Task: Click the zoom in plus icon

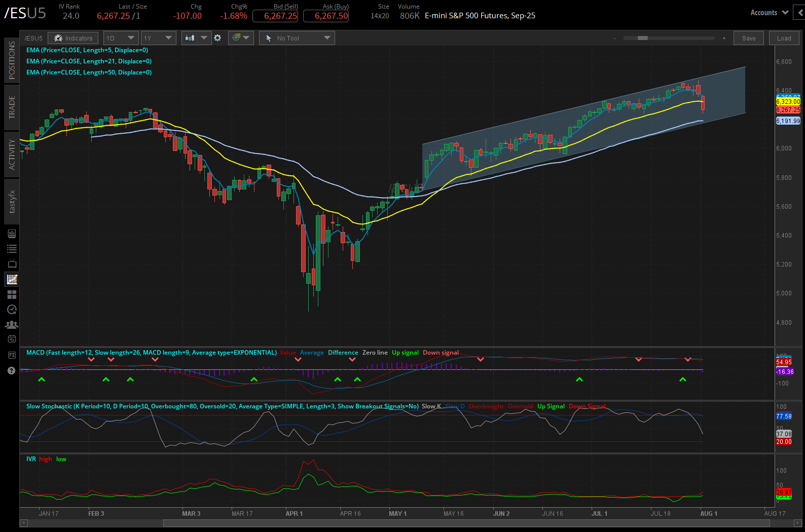Action: (724, 38)
